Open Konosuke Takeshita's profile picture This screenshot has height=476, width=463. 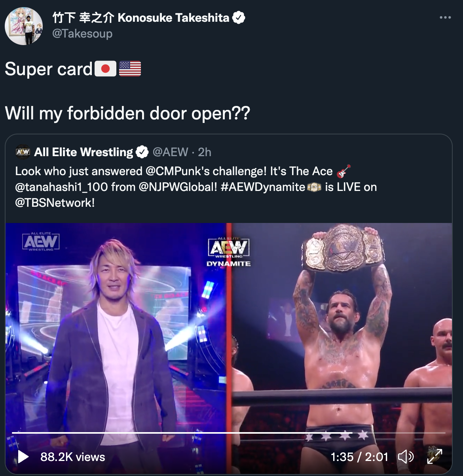[x=24, y=25]
